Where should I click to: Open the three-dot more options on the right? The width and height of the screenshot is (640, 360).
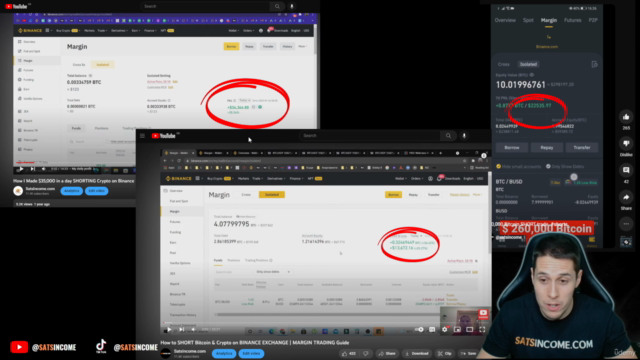point(626,224)
